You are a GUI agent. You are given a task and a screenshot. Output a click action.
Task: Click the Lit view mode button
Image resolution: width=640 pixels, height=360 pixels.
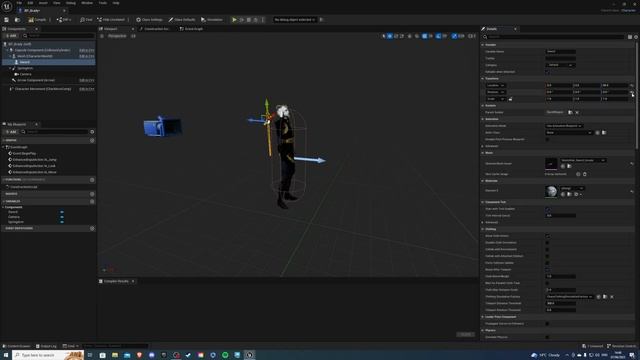point(133,36)
